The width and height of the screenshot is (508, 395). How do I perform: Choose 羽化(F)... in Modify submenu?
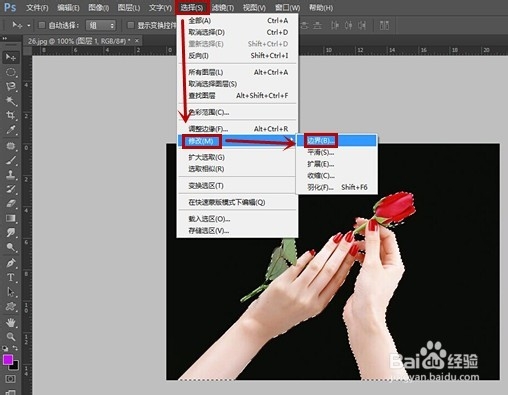coord(337,187)
